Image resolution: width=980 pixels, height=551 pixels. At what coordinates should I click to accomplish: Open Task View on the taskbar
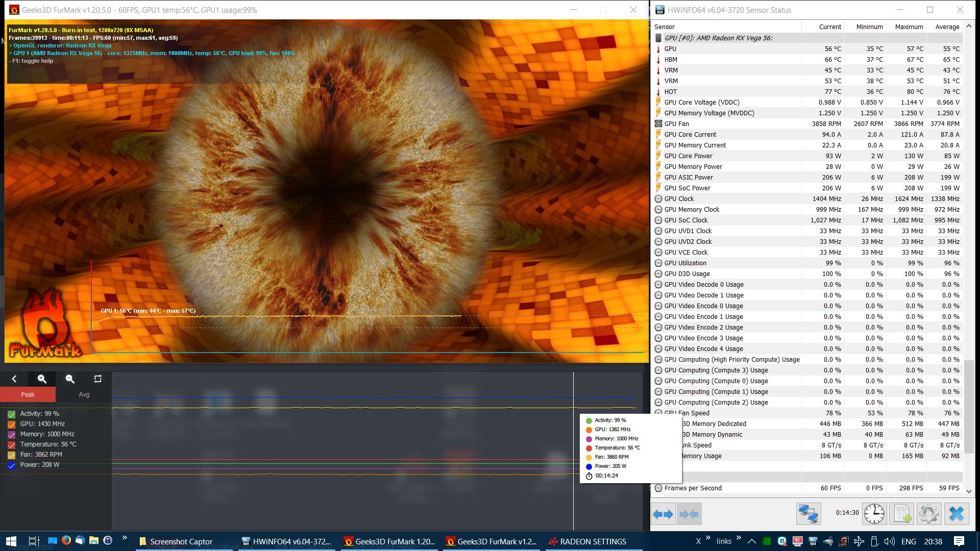34,541
